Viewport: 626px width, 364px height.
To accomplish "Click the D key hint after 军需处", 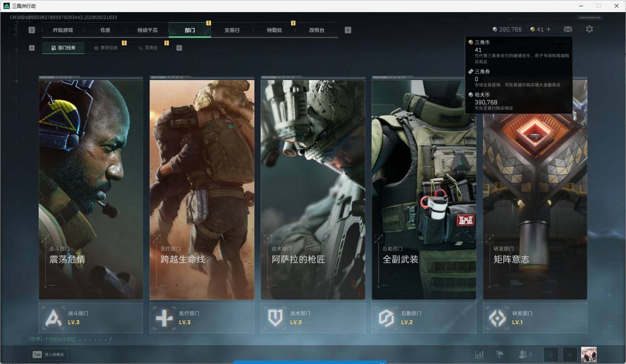I will click(179, 48).
